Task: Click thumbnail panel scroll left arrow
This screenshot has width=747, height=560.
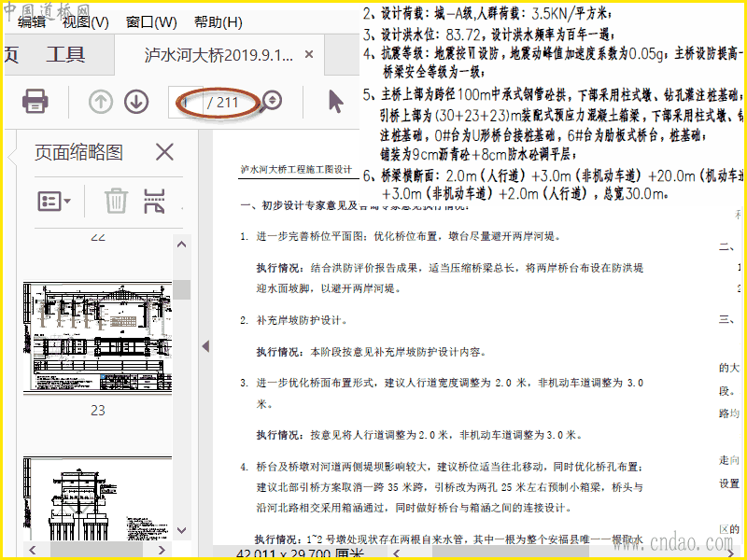Action: [32, 550]
